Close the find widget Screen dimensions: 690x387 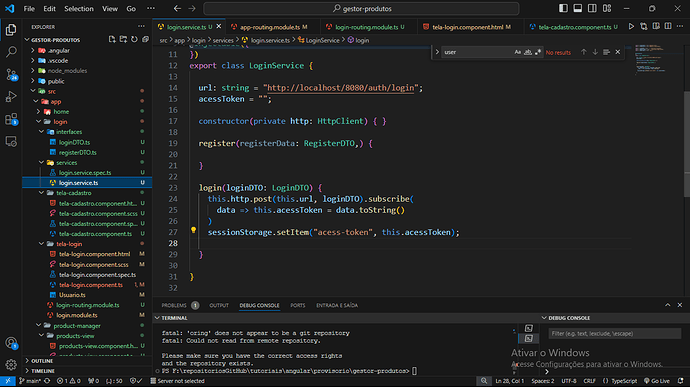tap(618, 52)
